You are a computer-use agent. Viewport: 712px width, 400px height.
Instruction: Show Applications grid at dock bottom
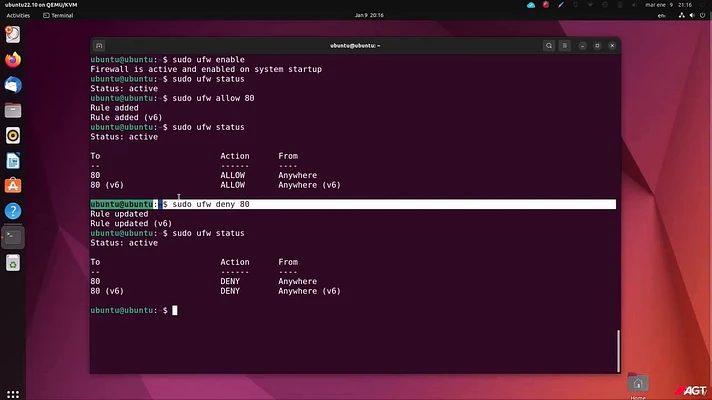(13, 394)
